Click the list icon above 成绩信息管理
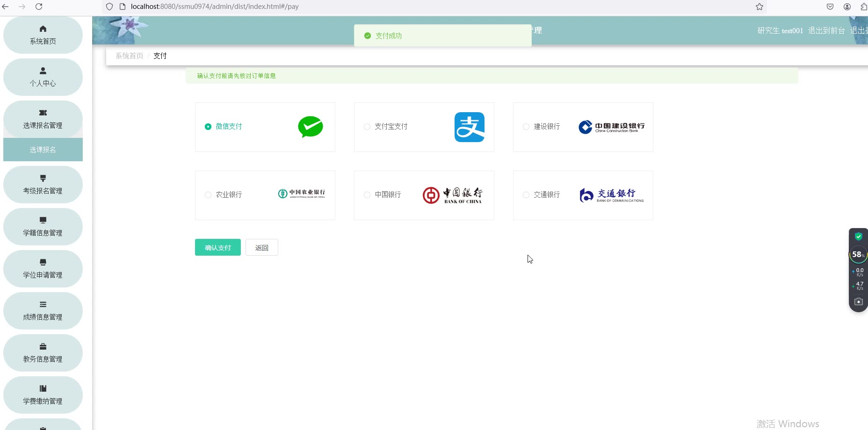The image size is (868, 430). pos(43,304)
